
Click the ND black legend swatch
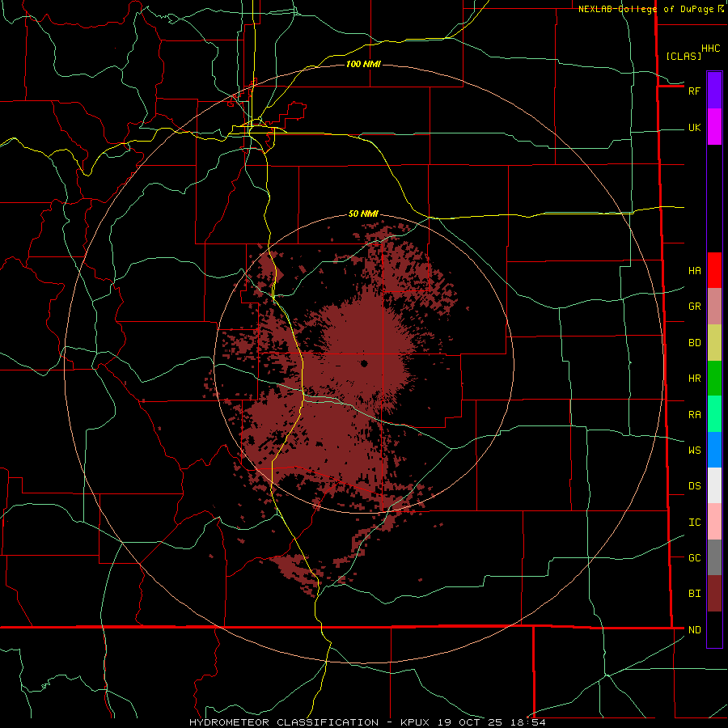[714, 629]
